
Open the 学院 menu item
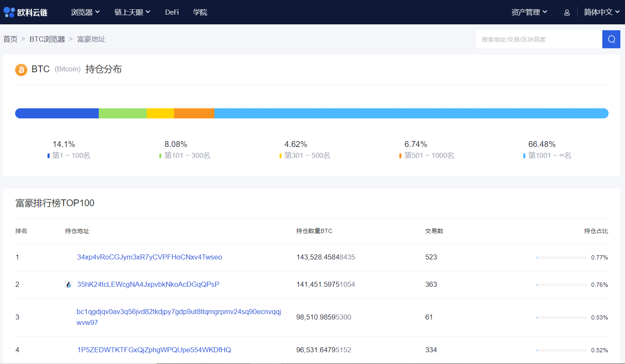[x=200, y=12]
